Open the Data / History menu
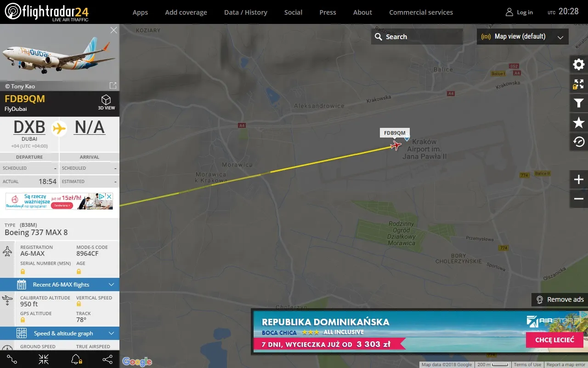Viewport: 588px width, 368px height. [246, 12]
